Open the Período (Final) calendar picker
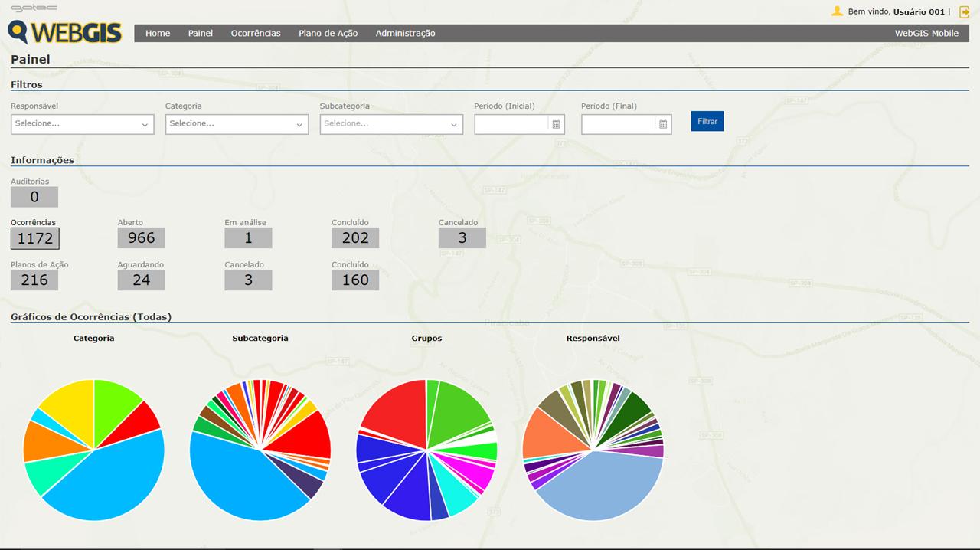Viewport: 980px width, 550px height. 663,124
